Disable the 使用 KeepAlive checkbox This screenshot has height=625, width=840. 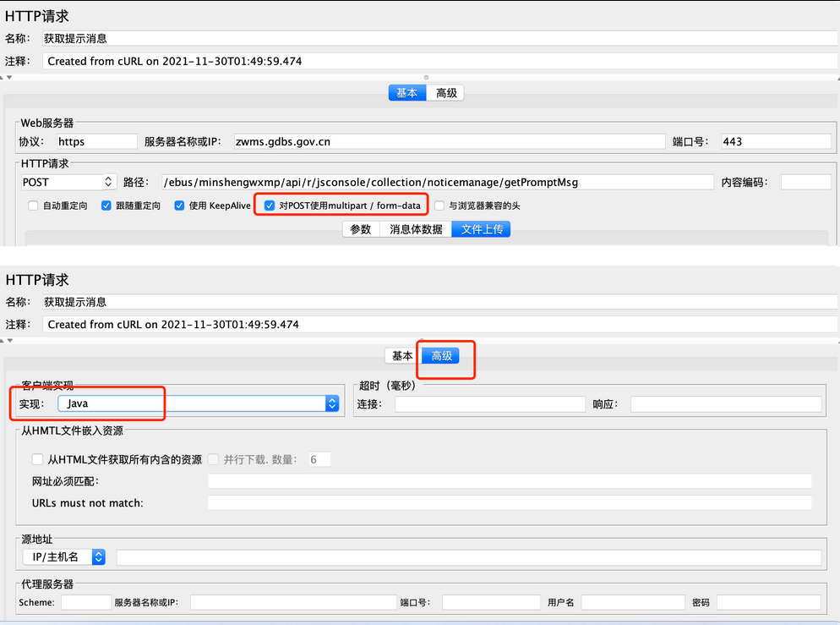179,206
